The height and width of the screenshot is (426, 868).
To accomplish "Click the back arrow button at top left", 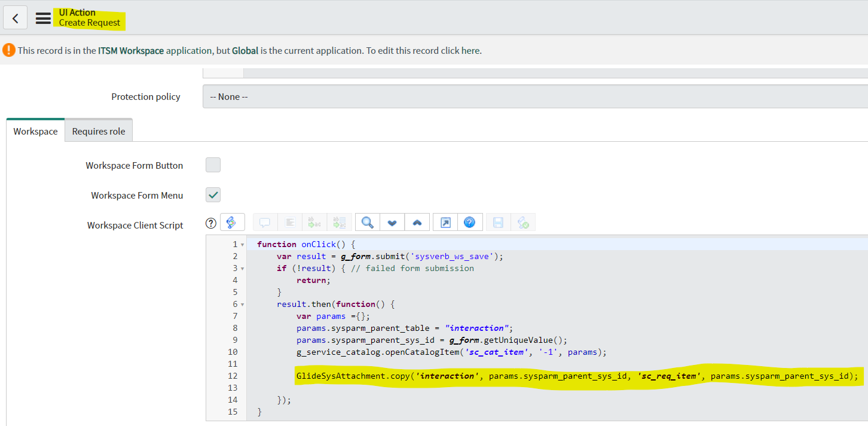I will point(15,17).
